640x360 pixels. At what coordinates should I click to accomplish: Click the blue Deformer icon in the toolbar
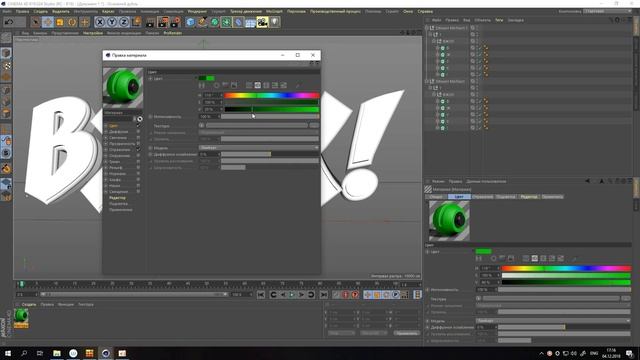point(238,22)
